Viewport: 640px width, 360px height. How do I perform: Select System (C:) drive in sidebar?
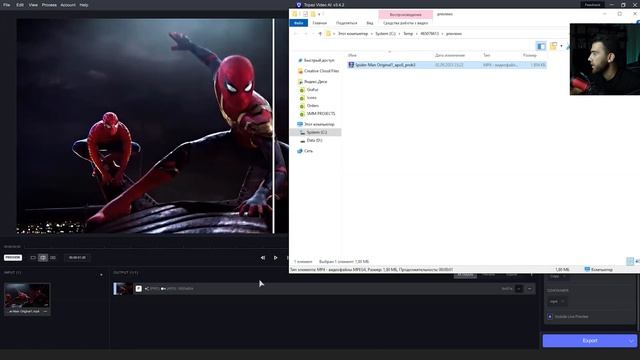[x=316, y=132]
